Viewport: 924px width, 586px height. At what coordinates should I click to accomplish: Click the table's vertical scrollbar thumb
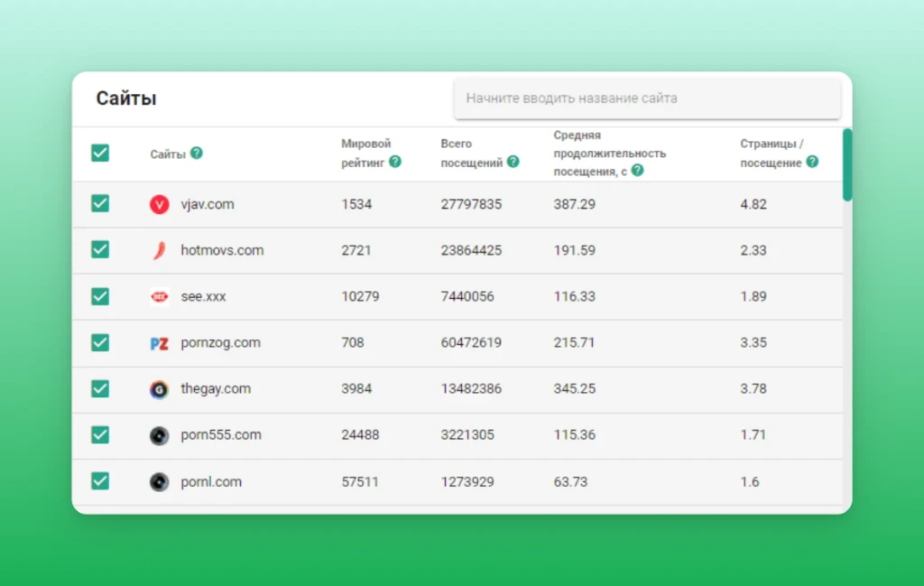tap(847, 165)
